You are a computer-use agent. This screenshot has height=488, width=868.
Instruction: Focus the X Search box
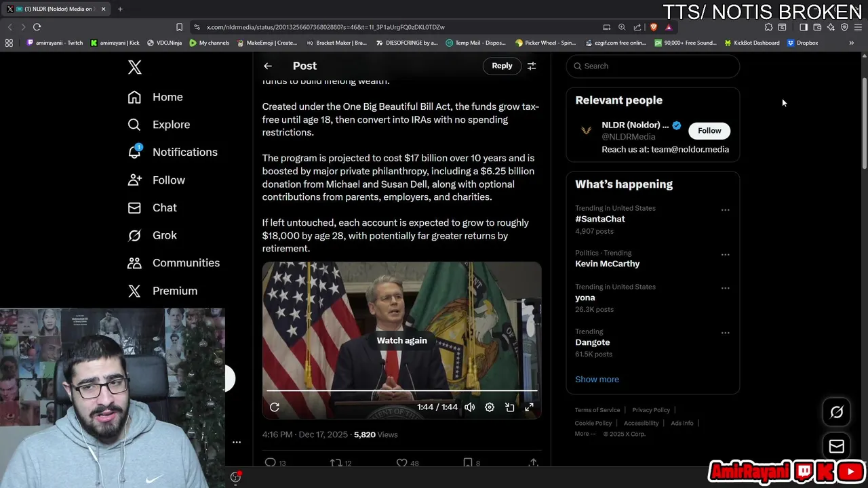653,66
